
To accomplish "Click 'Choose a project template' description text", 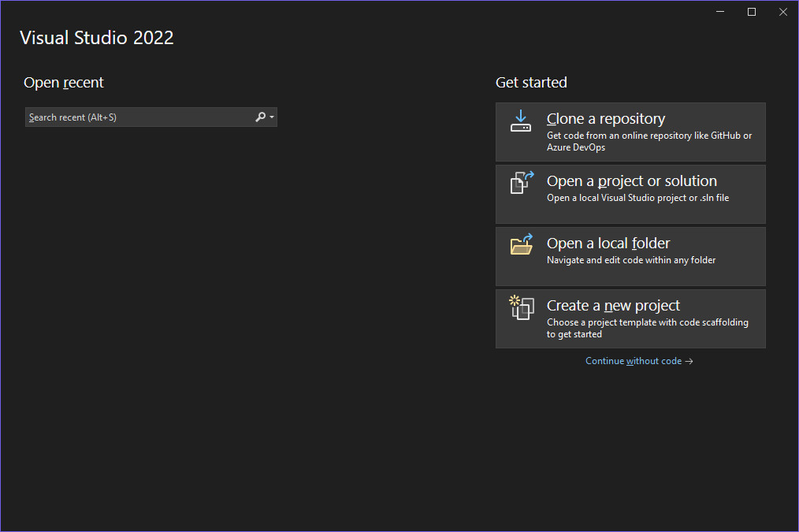I will point(648,328).
